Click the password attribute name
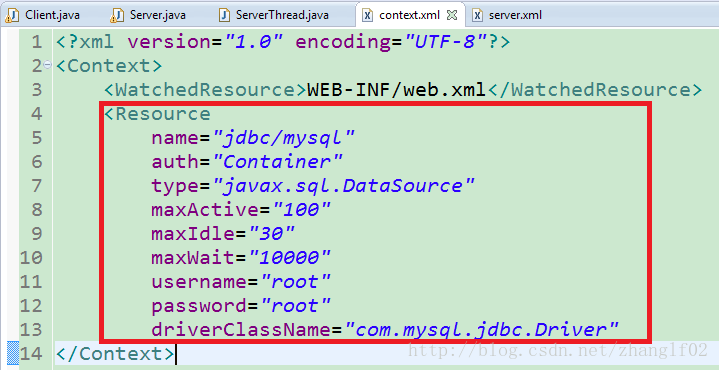 click(199, 305)
